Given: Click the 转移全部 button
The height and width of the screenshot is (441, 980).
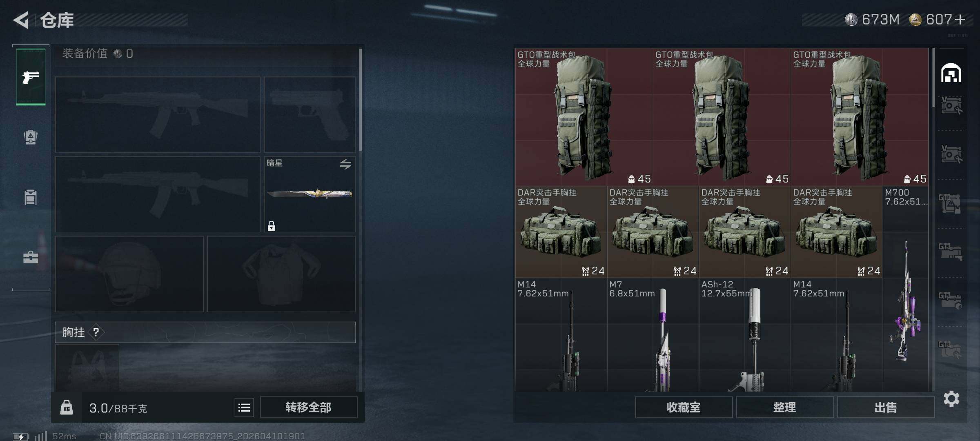Looking at the screenshot, I should [x=308, y=407].
